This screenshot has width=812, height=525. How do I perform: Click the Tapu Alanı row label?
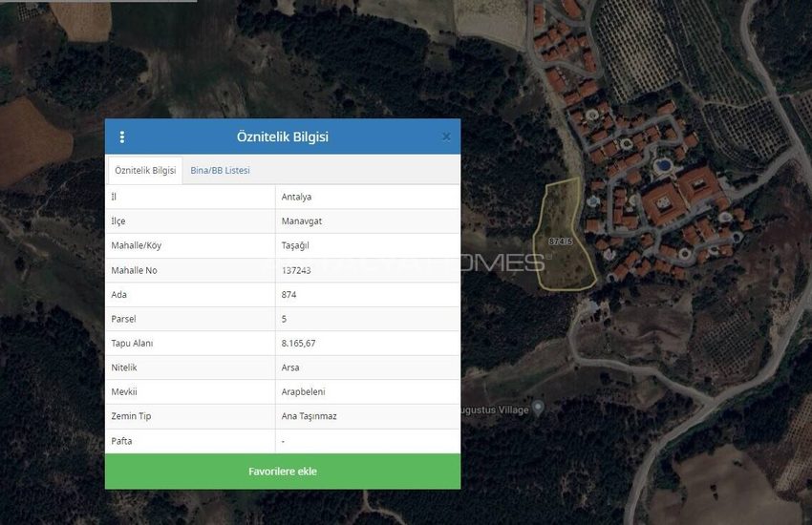pos(132,343)
